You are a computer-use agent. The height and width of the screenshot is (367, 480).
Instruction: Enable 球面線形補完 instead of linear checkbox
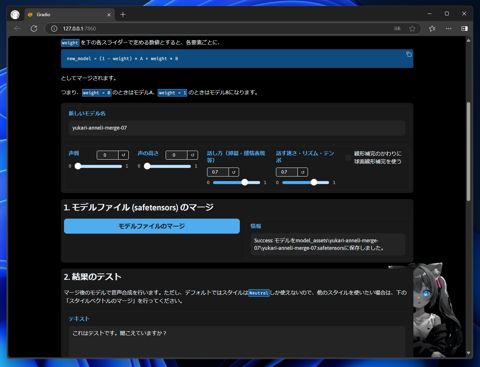(x=348, y=158)
